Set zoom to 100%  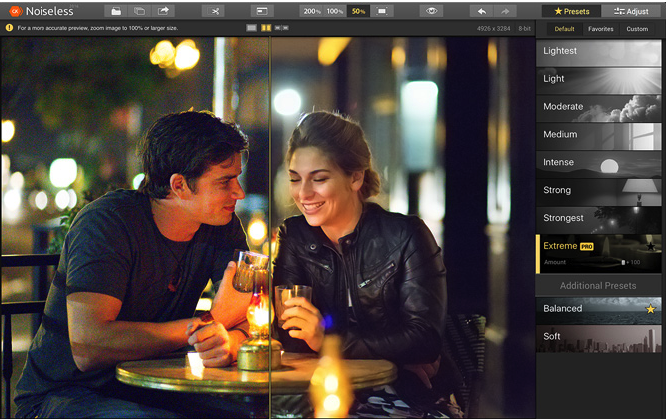[x=335, y=11]
